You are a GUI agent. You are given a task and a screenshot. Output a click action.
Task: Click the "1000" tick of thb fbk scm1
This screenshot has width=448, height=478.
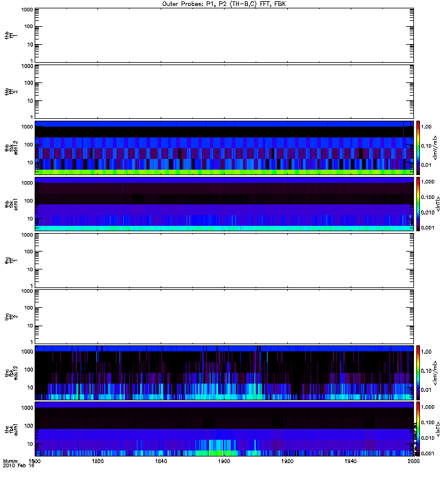27,183
